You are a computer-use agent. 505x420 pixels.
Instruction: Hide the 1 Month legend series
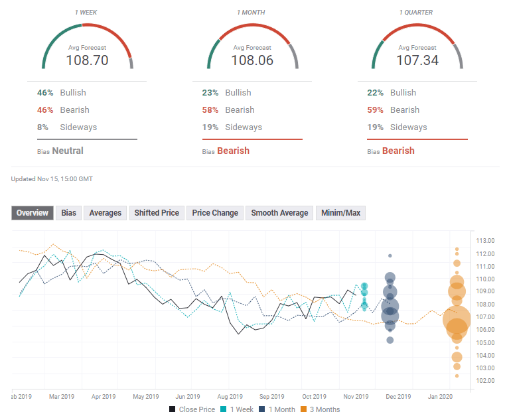279,409
